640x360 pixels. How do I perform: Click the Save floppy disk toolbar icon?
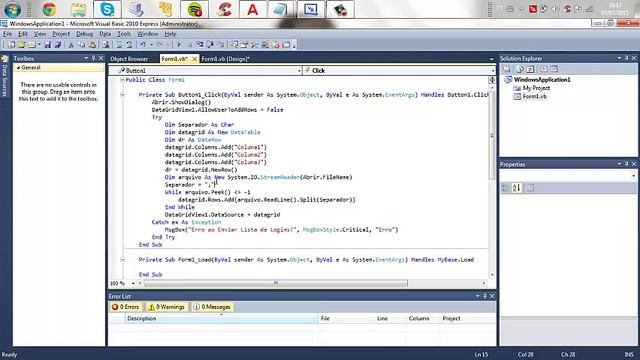[48, 45]
